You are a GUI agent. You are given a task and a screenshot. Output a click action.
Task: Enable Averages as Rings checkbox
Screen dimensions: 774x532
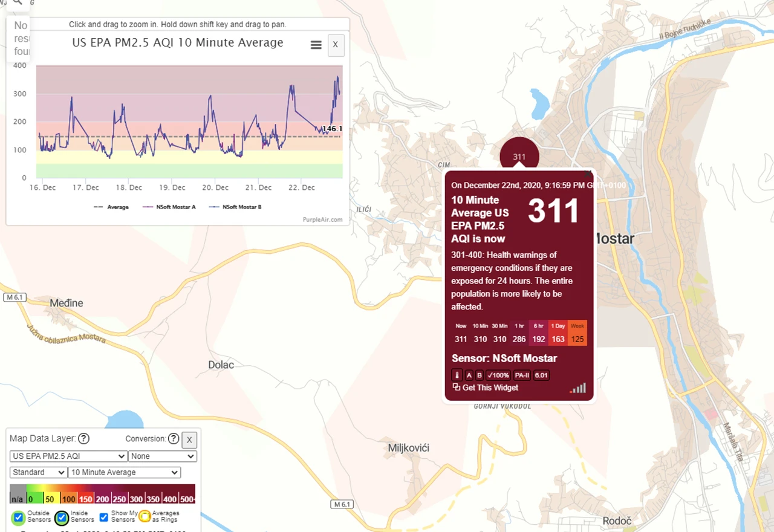click(145, 517)
